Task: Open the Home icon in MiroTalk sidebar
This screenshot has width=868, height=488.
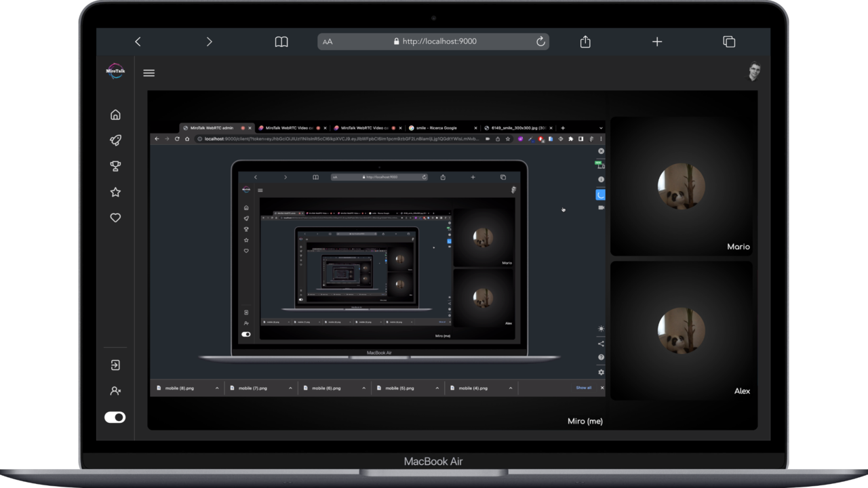Action: [x=115, y=114]
